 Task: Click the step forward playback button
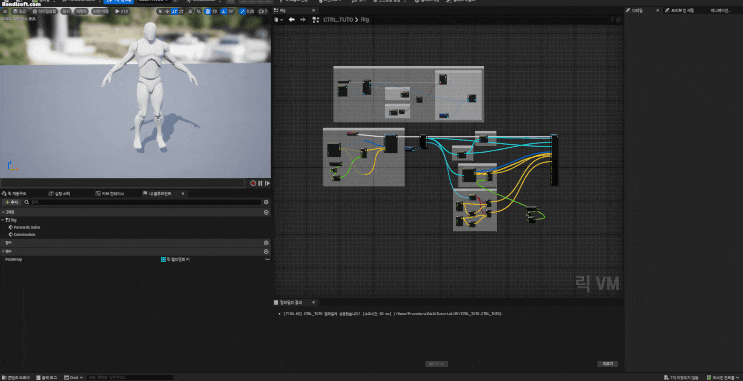coord(267,183)
